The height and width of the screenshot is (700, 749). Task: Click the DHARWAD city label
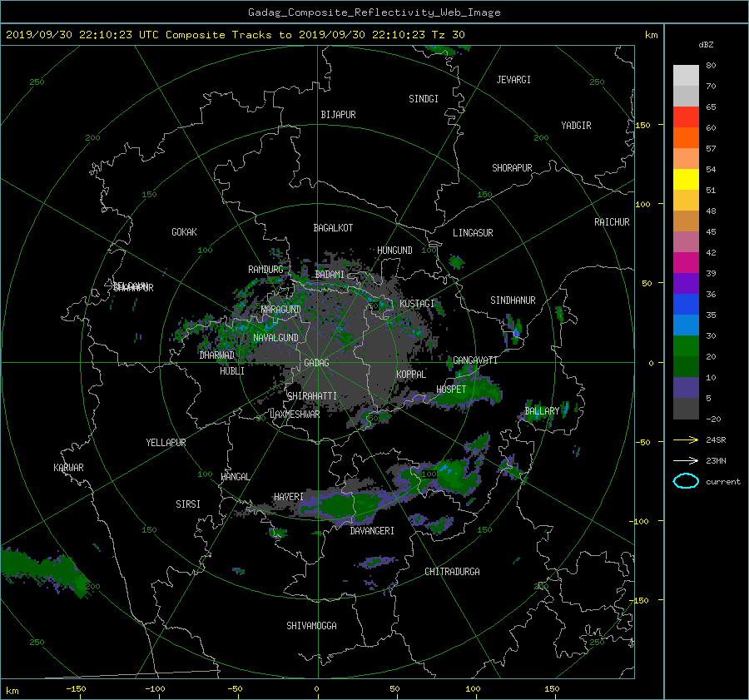(217, 355)
